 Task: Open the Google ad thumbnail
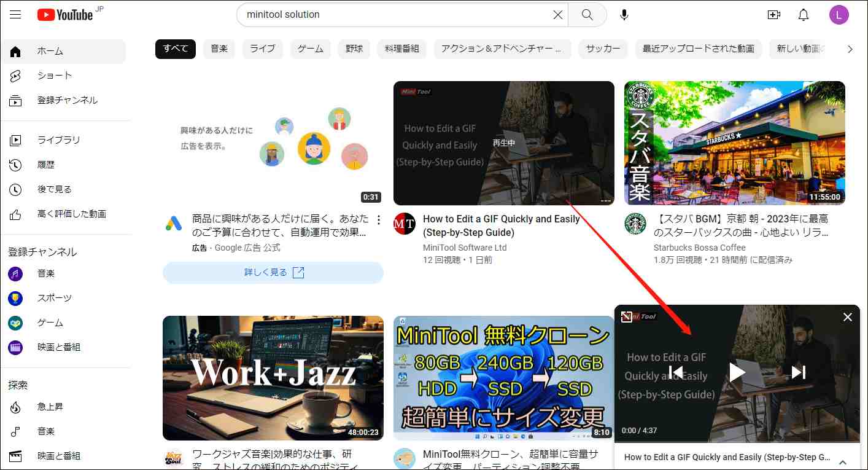[273, 143]
